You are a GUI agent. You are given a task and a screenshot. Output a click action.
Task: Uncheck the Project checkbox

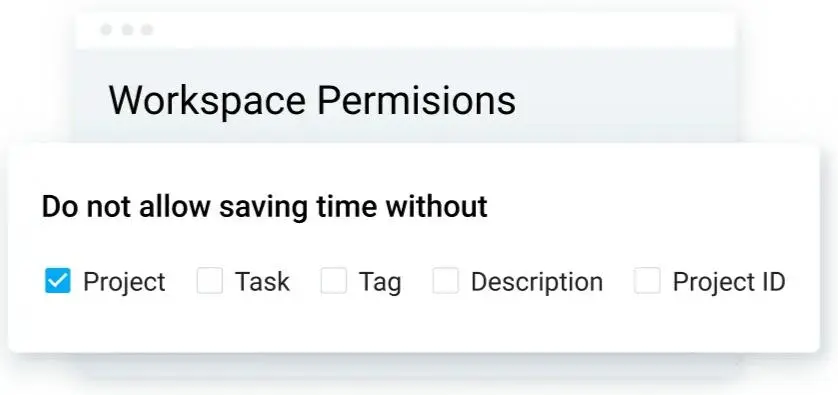(58, 281)
